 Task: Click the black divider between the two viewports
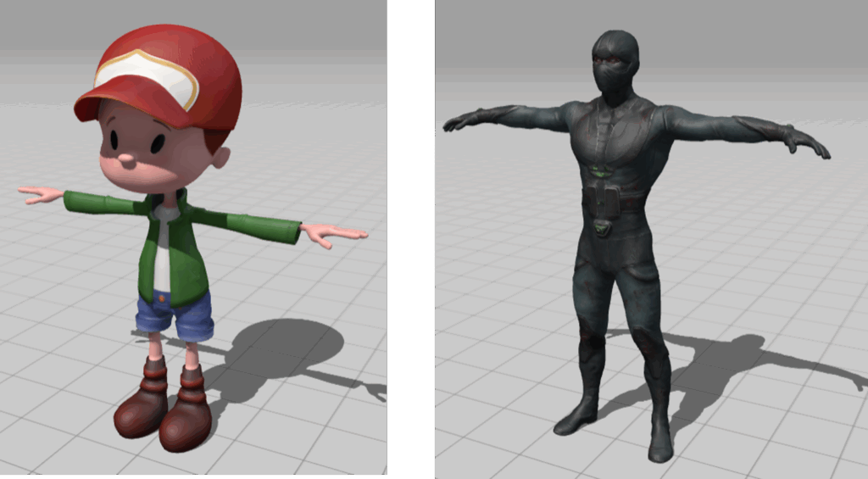pos(411,237)
